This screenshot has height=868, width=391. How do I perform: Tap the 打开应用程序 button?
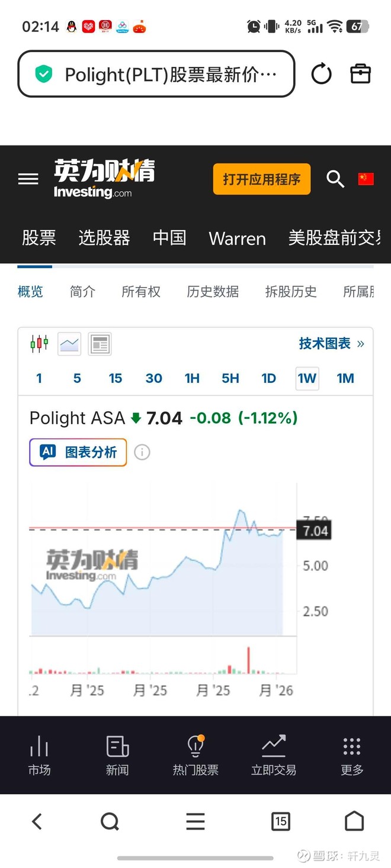261,179
